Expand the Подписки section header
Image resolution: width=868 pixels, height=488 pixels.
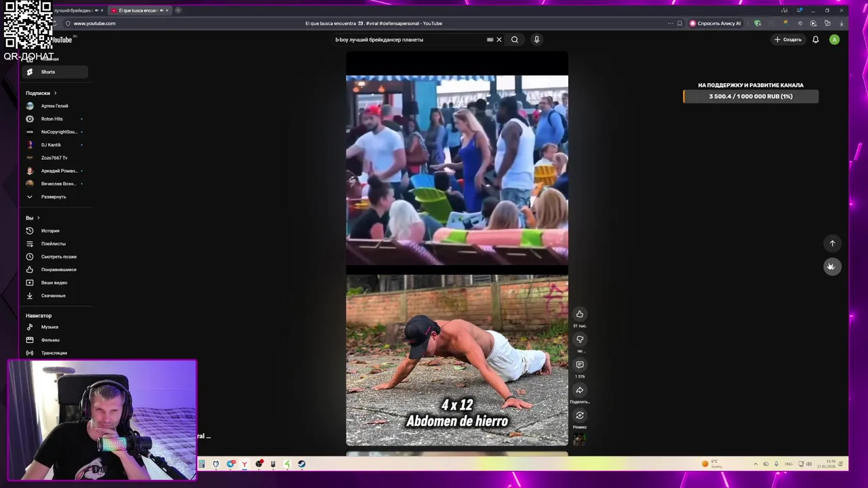[41, 93]
